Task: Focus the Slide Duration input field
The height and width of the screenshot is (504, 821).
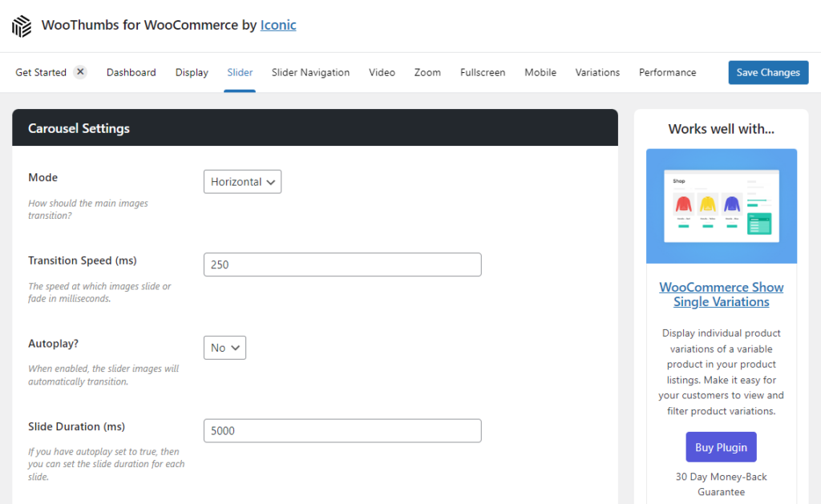Action: (x=342, y=430)
